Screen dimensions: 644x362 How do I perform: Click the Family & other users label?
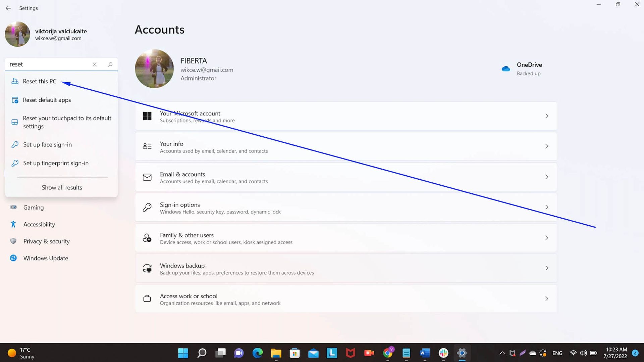(186, 235)
